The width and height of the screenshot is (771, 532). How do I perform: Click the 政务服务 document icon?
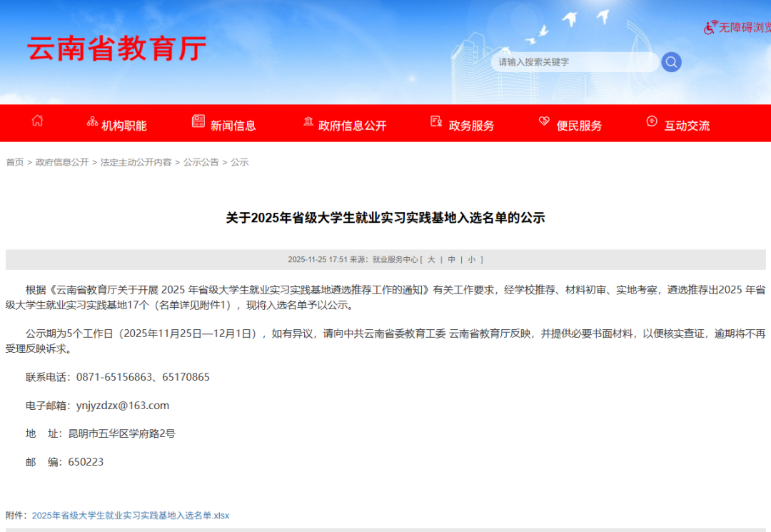point(436,121)
